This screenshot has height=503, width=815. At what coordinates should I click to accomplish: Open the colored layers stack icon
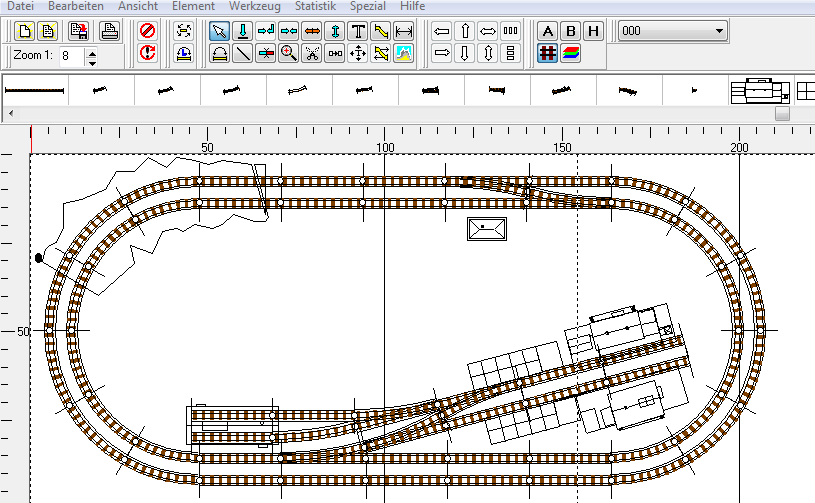(x=571, y=53)
